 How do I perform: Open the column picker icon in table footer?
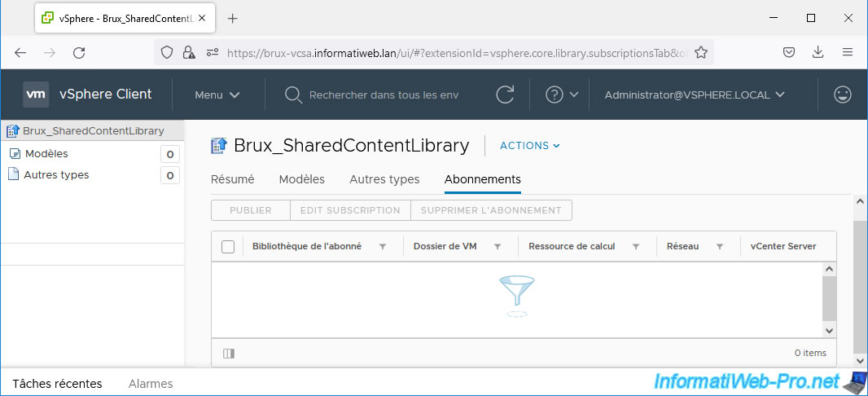229,353
